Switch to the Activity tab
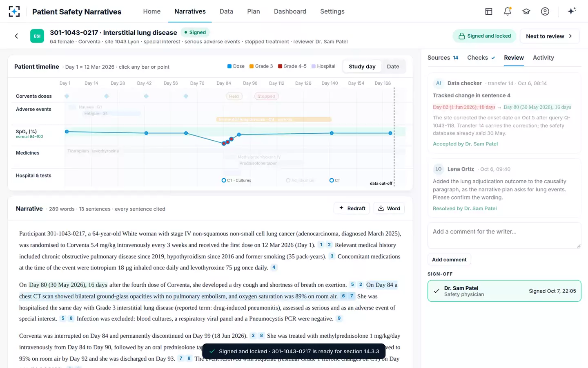 click(543, 58)
